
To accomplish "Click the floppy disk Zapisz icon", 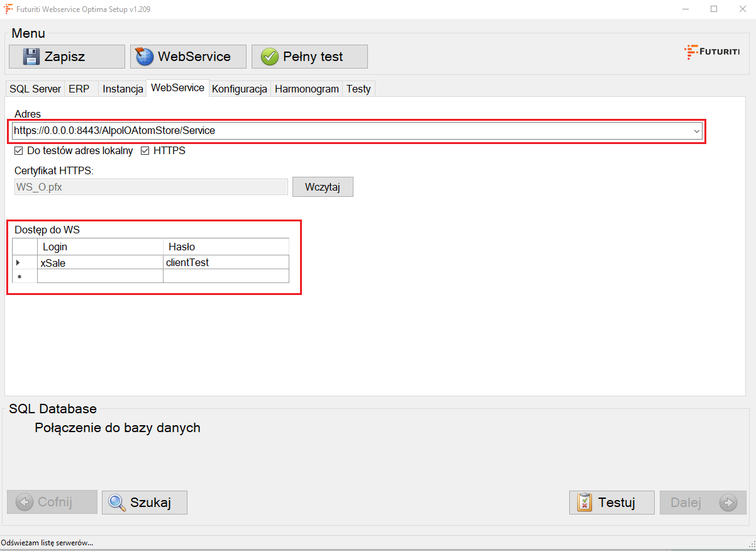I will pos(31,57).
